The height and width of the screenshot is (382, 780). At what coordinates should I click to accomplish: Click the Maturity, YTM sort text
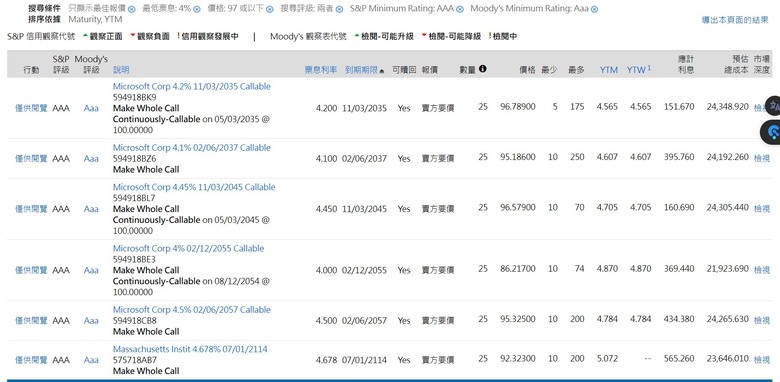click(95, 20)
